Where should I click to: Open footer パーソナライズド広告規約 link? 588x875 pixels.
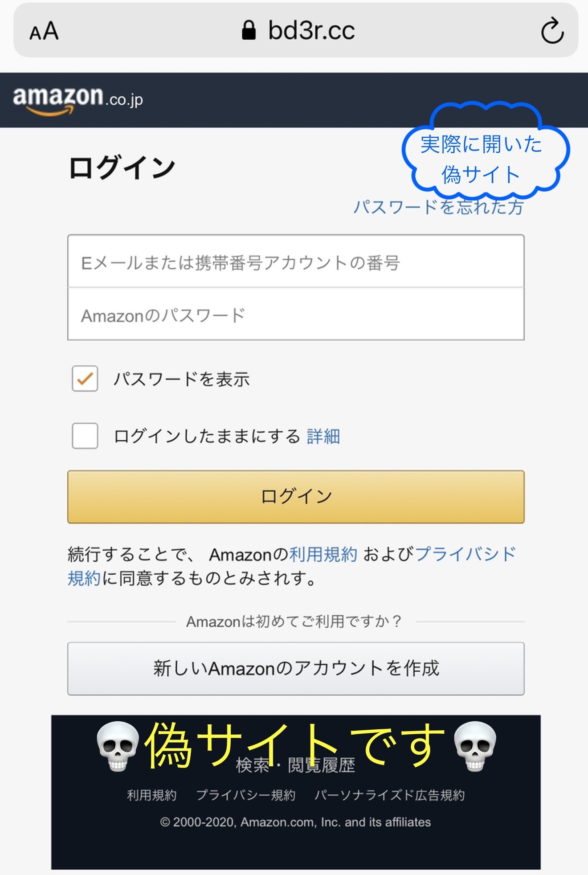(390, 795)
